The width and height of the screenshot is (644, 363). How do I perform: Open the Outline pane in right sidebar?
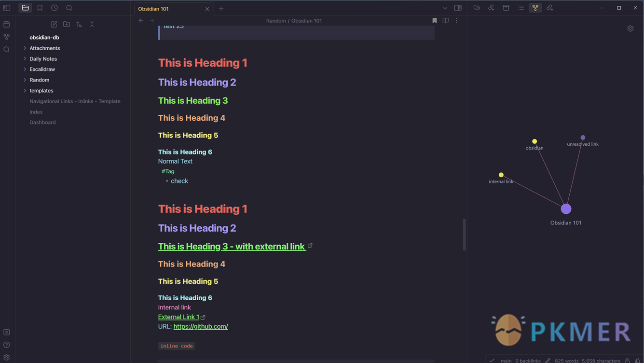(x=521, y=8)
